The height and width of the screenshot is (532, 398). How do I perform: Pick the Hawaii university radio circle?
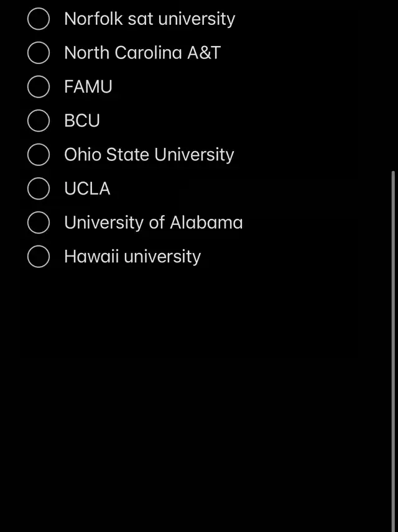coord(39,256)
